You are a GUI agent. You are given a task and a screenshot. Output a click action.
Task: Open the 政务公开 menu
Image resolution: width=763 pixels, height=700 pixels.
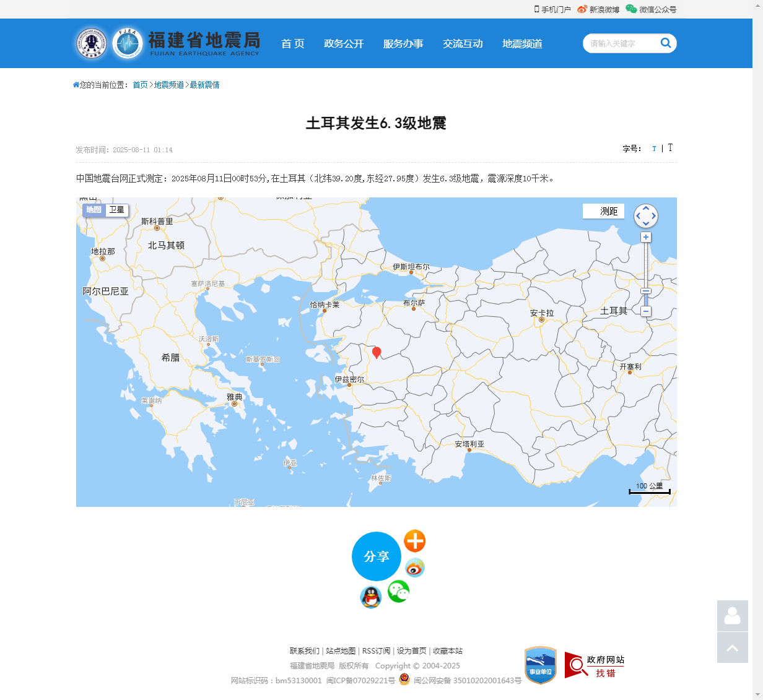click(x=344, y=43)
